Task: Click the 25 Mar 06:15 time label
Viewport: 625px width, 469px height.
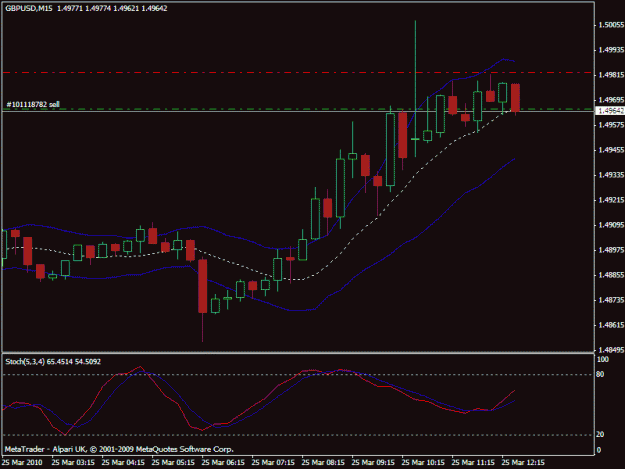Action: 223,463
